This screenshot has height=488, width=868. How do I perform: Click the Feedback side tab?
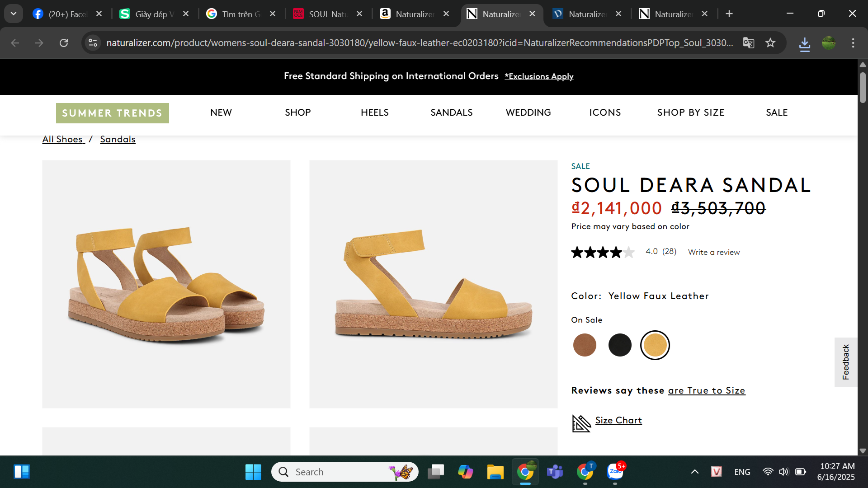[846, 362]
